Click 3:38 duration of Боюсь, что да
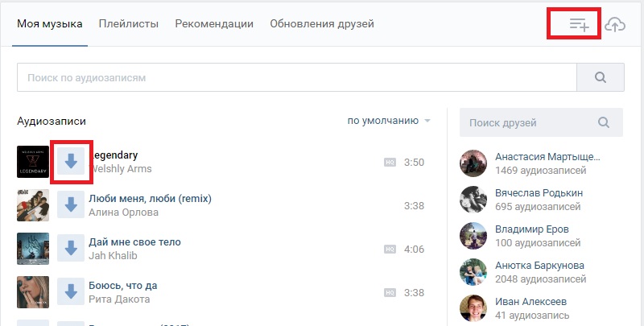 click(414, 293)
